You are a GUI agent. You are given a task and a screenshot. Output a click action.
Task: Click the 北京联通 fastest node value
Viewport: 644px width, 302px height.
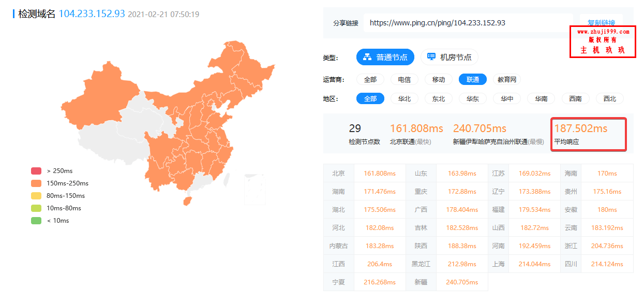(x=416, y=128)
